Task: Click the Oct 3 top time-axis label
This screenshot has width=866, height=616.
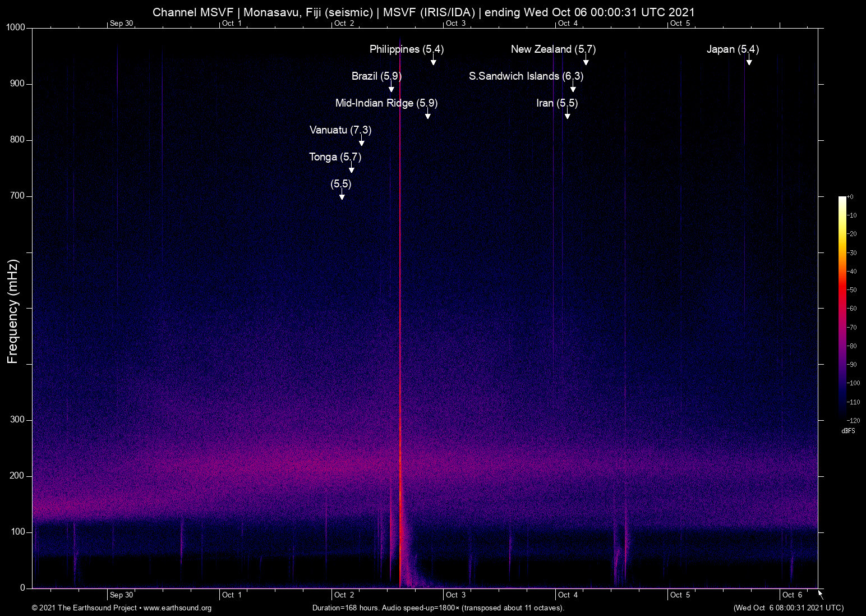Action: (456, 24)
